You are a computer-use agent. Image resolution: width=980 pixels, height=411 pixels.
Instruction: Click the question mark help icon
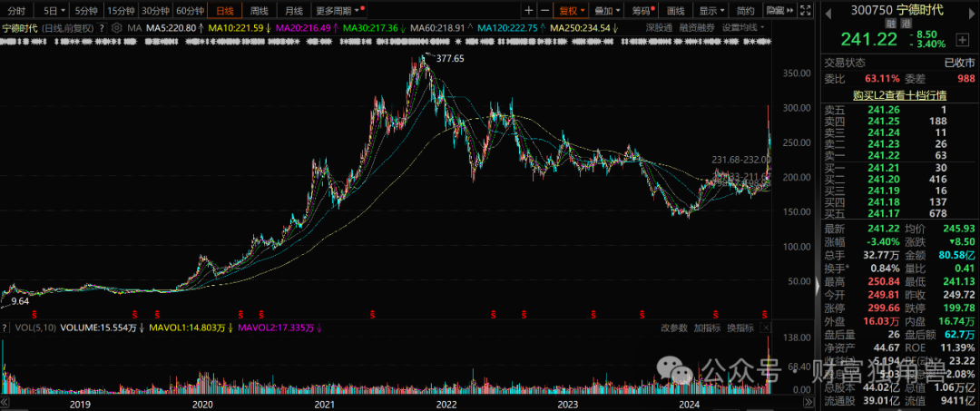click(x=103, y=28)
